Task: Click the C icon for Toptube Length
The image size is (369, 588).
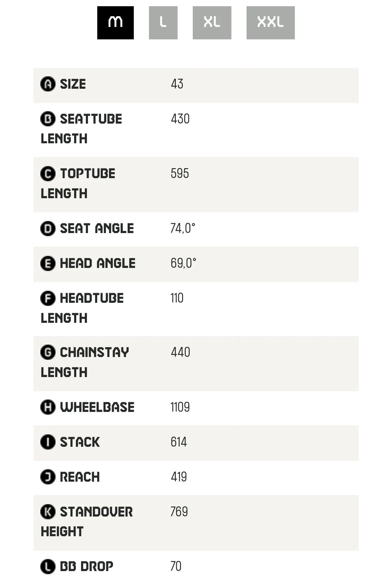Action: pos(48,174)
